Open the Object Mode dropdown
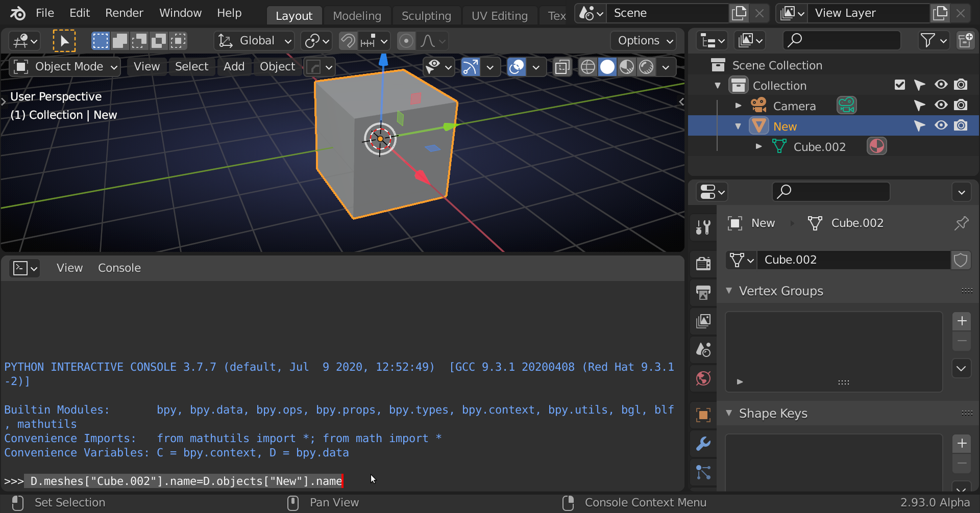 click(x=64, y=67)
